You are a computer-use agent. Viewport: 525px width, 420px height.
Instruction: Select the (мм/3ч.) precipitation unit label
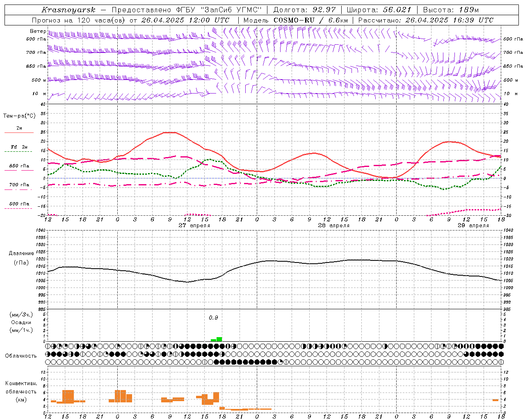pos(21,315)
